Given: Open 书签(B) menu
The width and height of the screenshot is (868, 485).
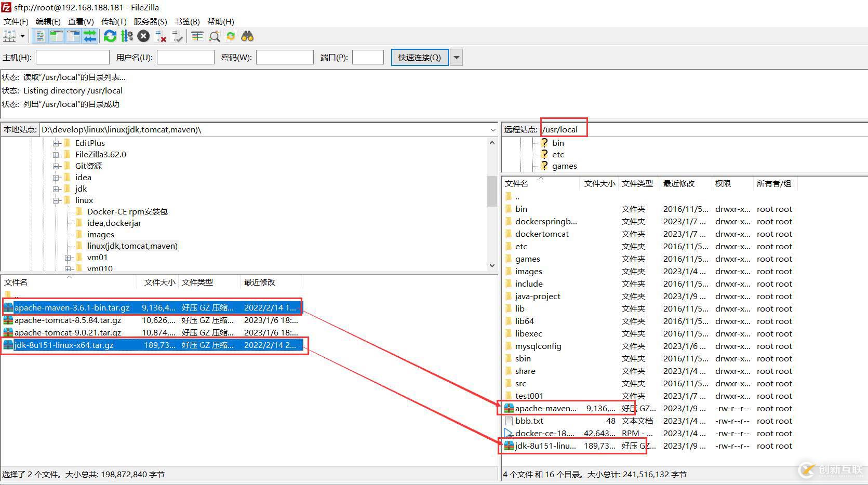Looking at the screenshot, I should pos(187,21).
